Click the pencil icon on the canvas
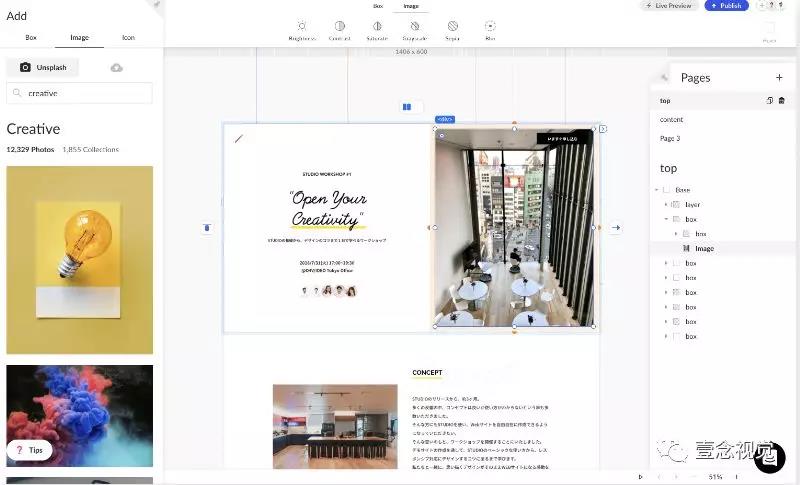 click(x=238, y=138)
